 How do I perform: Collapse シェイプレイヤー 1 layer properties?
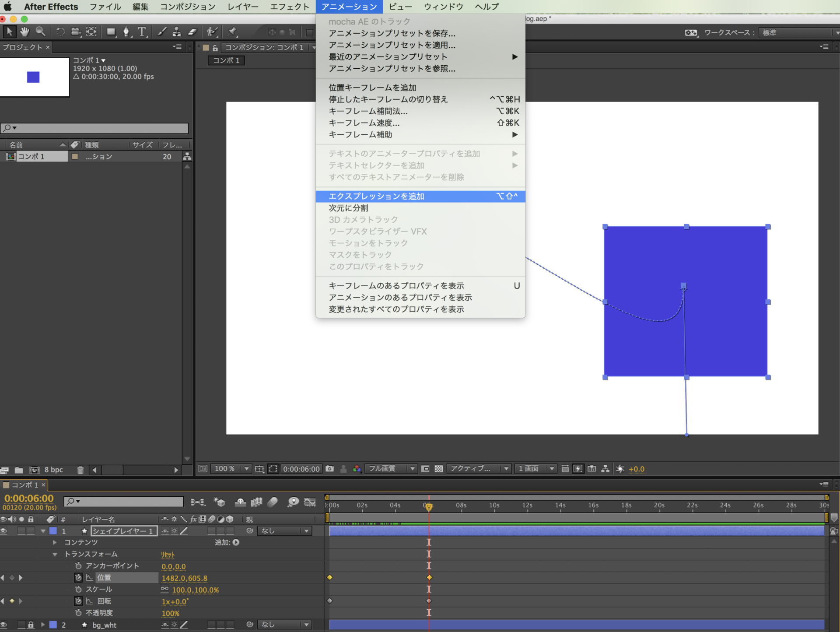coord(43,531)
